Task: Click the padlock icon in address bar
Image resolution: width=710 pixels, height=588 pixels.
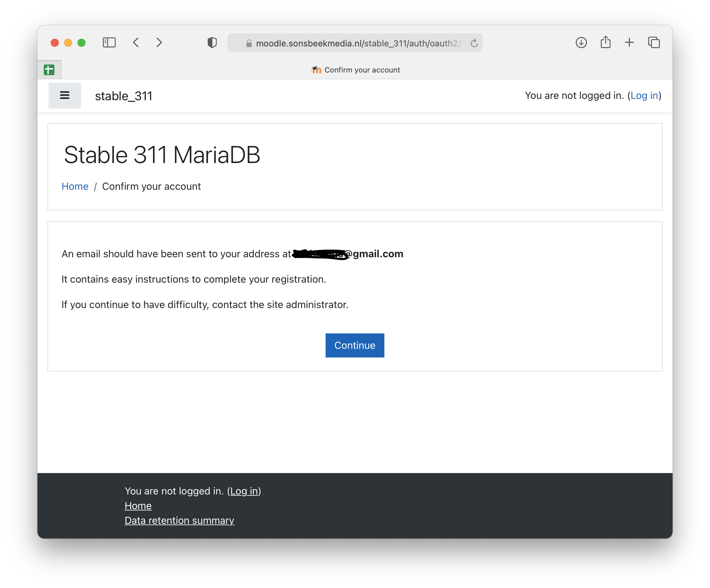Action: coord(249,43)
